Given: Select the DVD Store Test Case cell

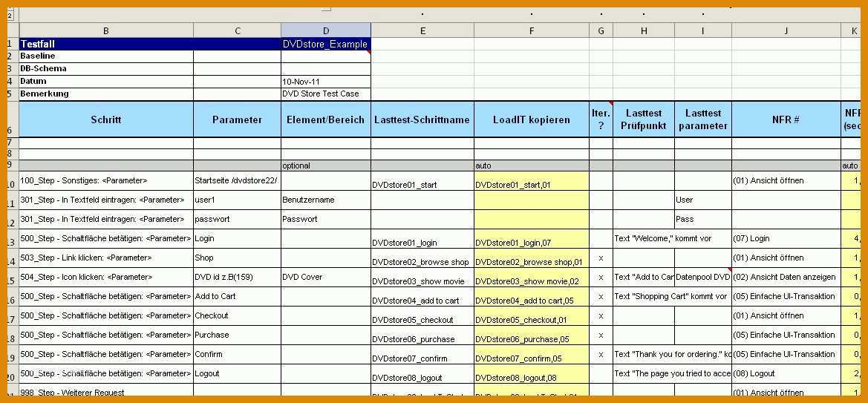Looking at the screenshot, I should [326, 94].
